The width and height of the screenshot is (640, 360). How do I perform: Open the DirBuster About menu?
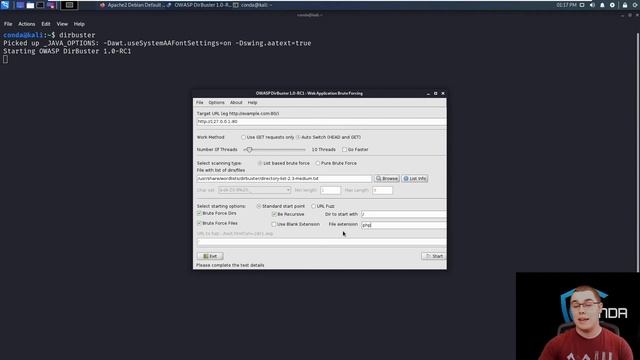coord(236,102)
